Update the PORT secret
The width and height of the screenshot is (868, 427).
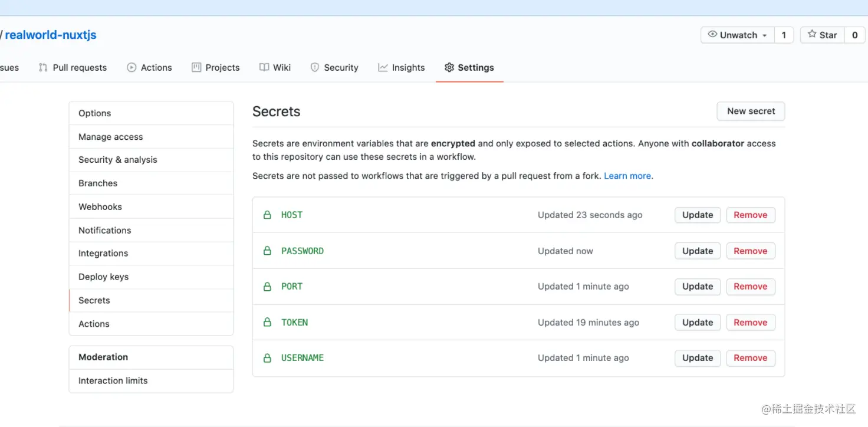pos(698,287)
